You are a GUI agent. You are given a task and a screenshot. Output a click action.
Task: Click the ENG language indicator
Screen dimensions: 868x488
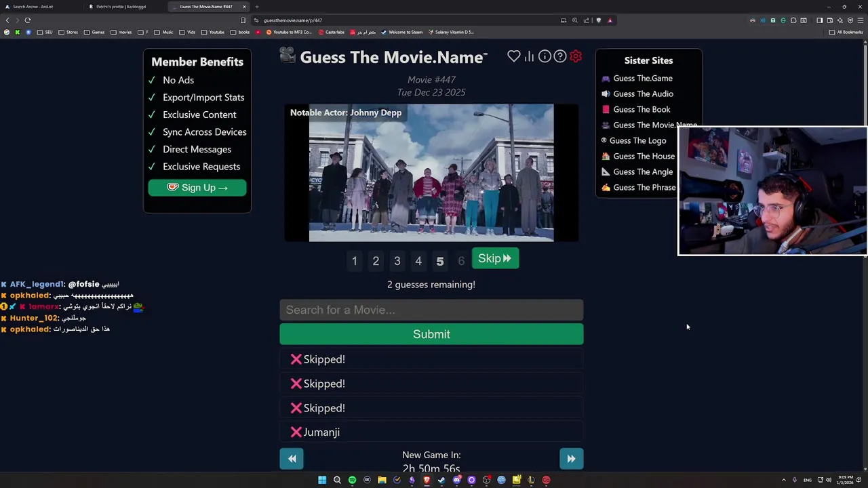[807, 480]
